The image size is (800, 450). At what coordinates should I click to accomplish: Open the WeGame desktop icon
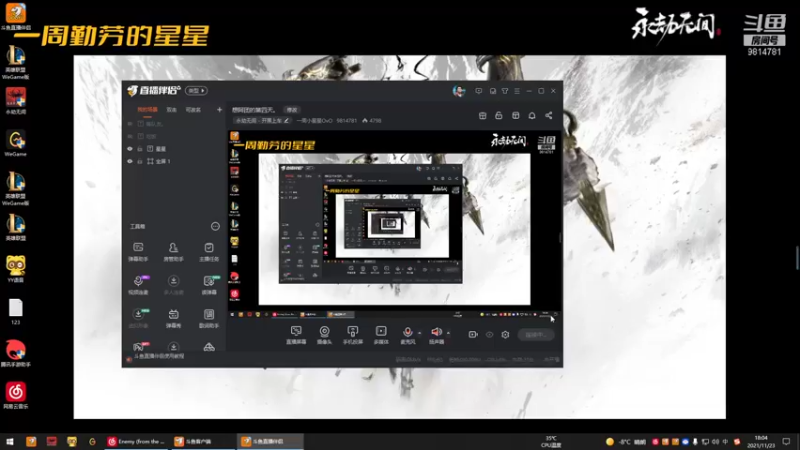tap(15, 143)
